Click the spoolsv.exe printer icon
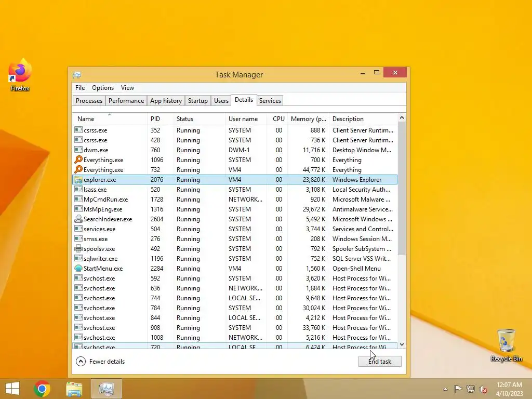This screenshot has width=532, height=399. [78, 248]
